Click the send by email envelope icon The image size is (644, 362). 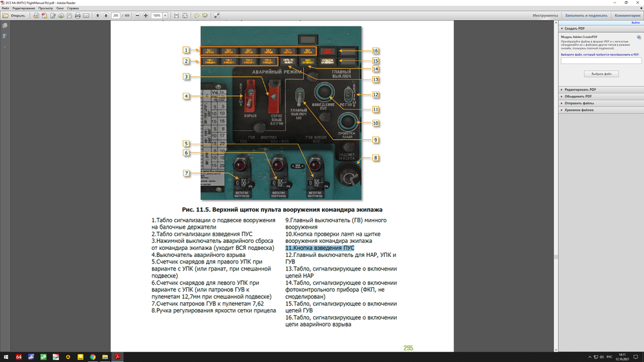(x=86, y=15)
